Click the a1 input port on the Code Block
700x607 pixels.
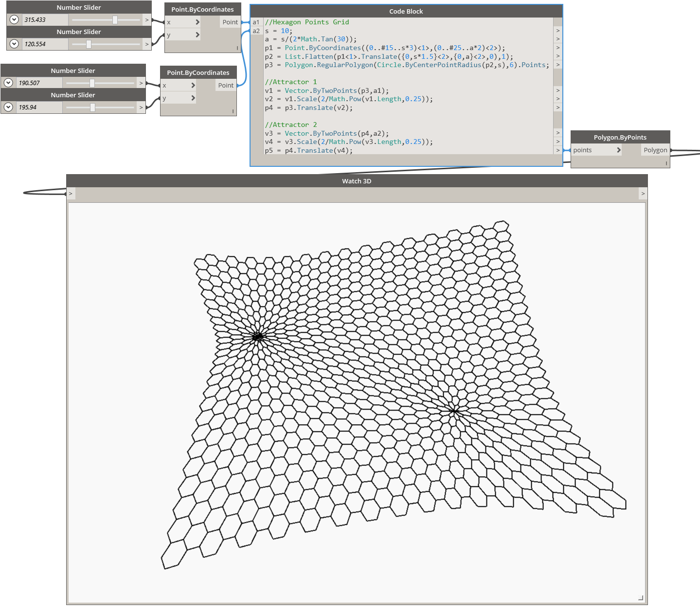(255, 22)
